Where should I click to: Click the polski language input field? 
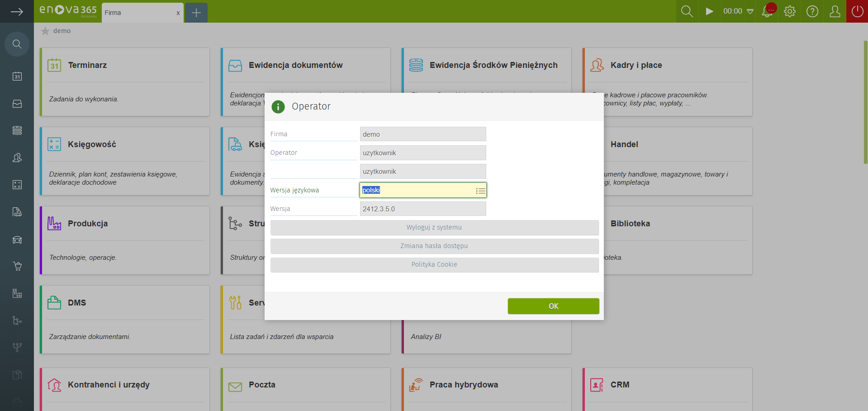[416, 190]
